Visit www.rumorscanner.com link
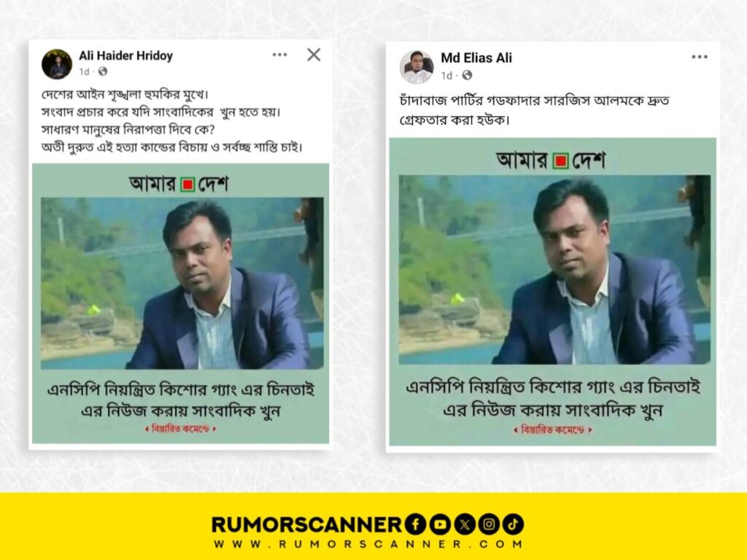The height and width of the screenshot is (560, 747). (368, 544)
